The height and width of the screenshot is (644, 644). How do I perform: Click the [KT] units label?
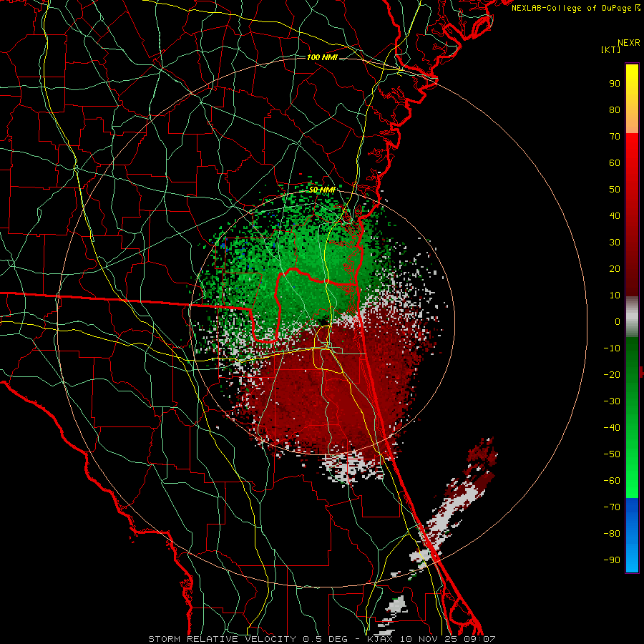pos(611,49)
